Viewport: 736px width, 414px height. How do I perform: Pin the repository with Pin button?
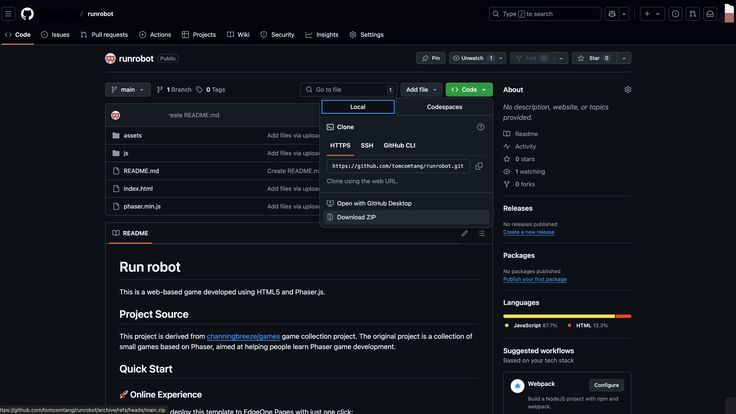[x=430, y=58]
